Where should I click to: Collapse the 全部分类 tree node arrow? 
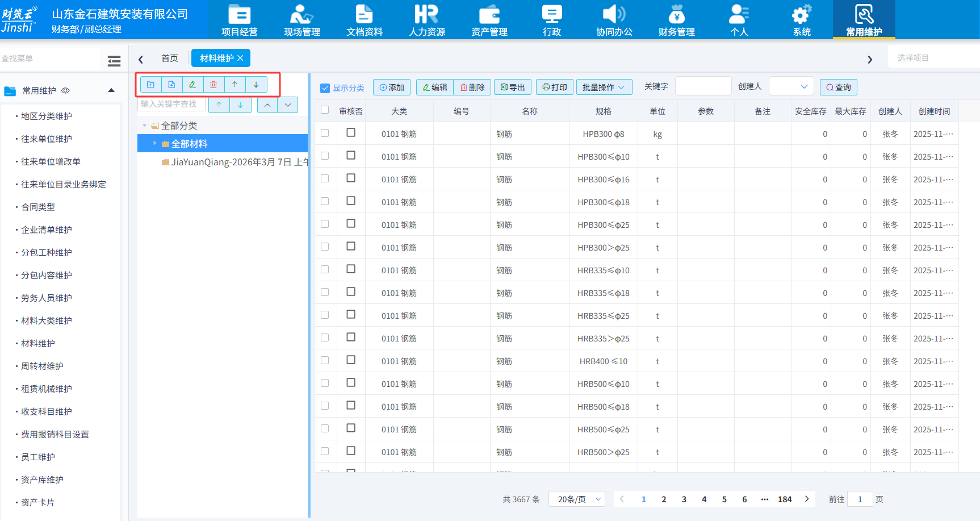[145, 125]
